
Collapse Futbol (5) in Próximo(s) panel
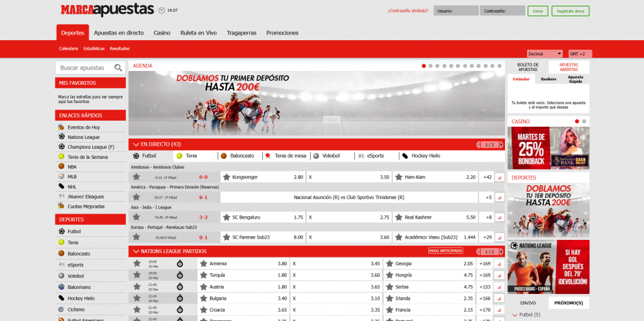[515, 315]
